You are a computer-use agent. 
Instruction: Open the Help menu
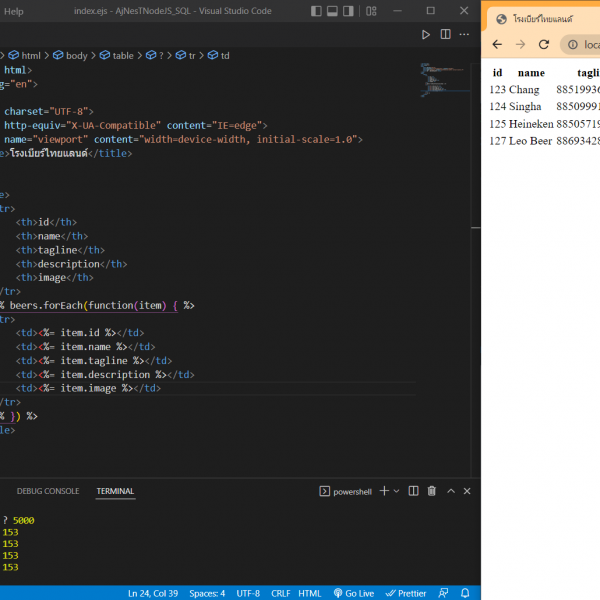(14, 11)
